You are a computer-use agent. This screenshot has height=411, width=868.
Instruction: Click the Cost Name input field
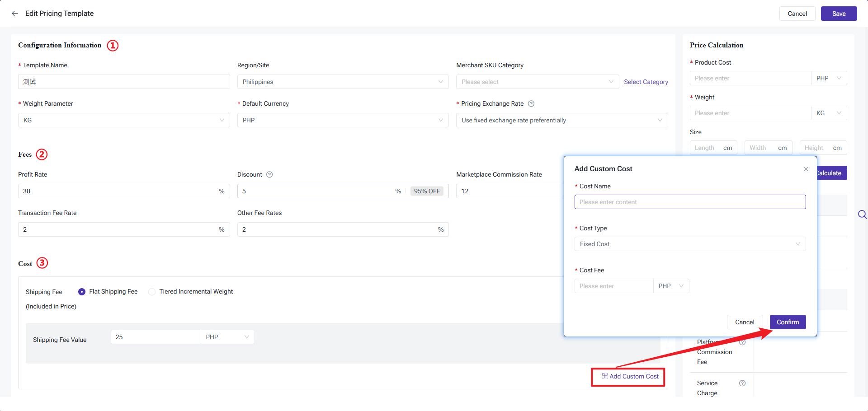689,202
